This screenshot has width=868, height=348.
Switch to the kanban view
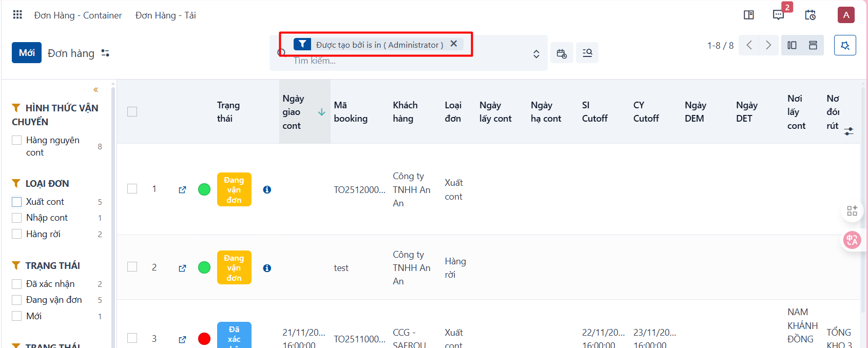792,45
